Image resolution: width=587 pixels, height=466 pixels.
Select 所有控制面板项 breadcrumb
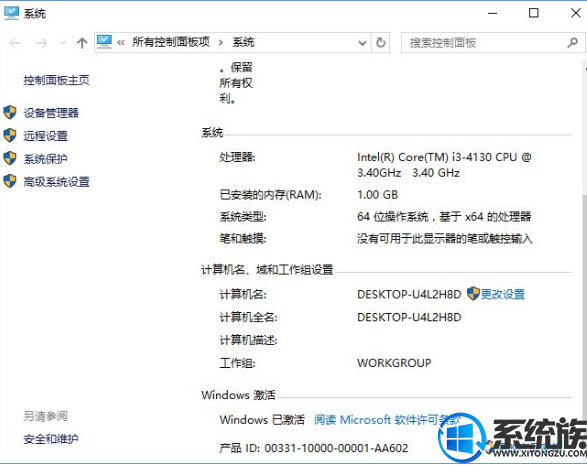pos(171,42)
